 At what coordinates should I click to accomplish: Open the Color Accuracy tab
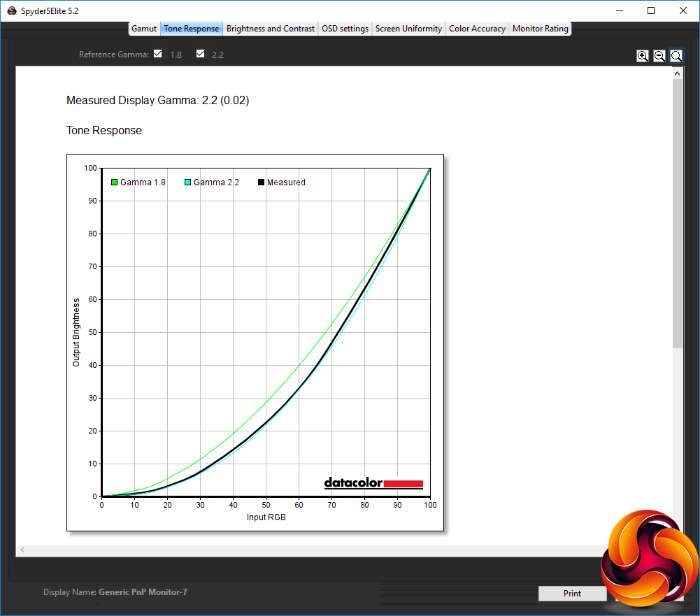point(477,29)
